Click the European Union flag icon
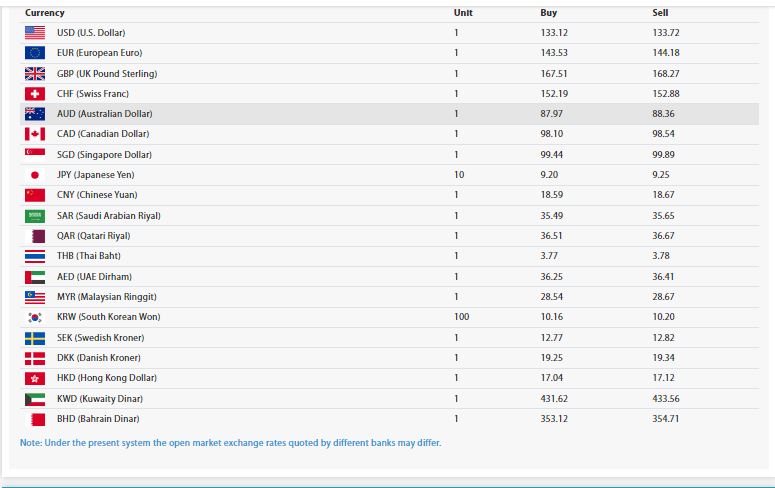This screenshot has height=488, width=775. point(35,53)
